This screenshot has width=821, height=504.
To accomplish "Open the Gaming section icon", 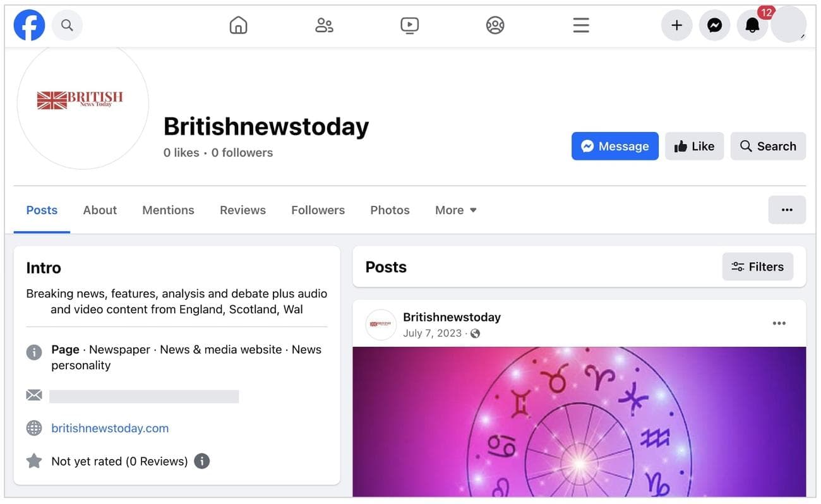I will (495, 25).
